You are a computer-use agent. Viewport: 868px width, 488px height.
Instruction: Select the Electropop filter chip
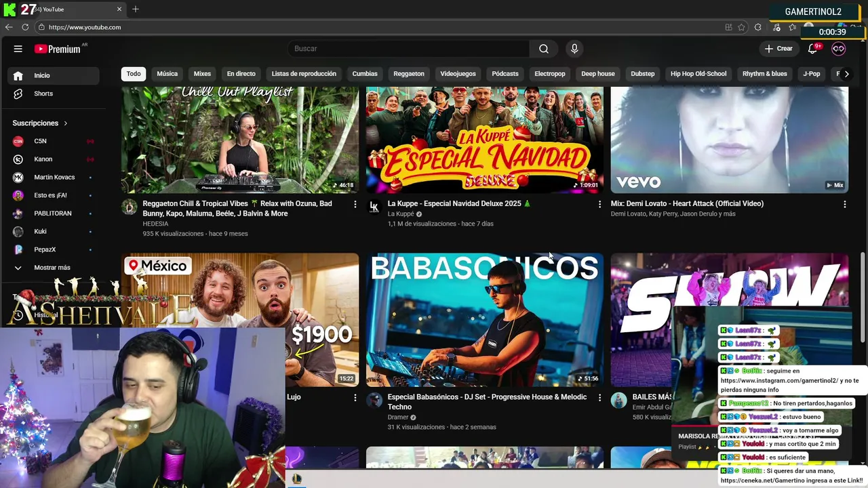pos(550,74)
